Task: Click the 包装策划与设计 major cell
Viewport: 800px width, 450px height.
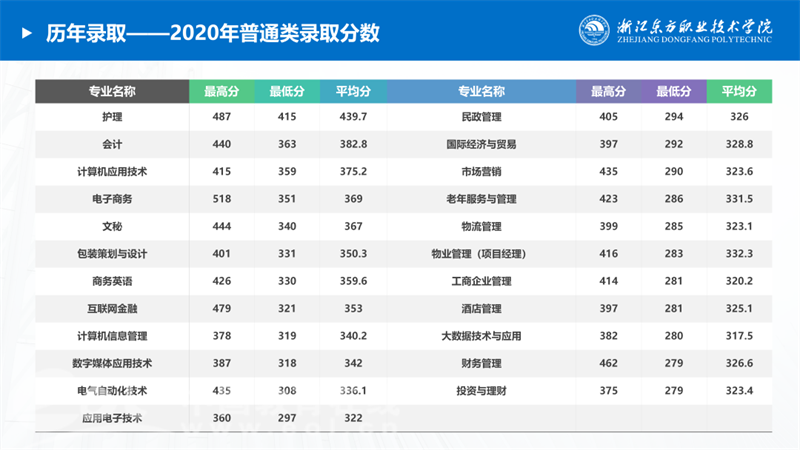Action: 112,254
